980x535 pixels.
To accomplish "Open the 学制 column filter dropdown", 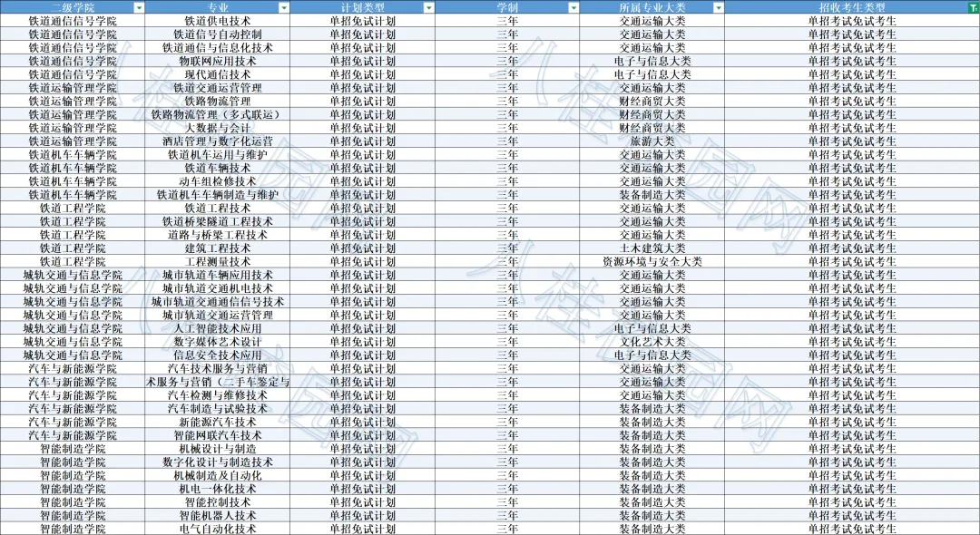I will tap(573, 7).
